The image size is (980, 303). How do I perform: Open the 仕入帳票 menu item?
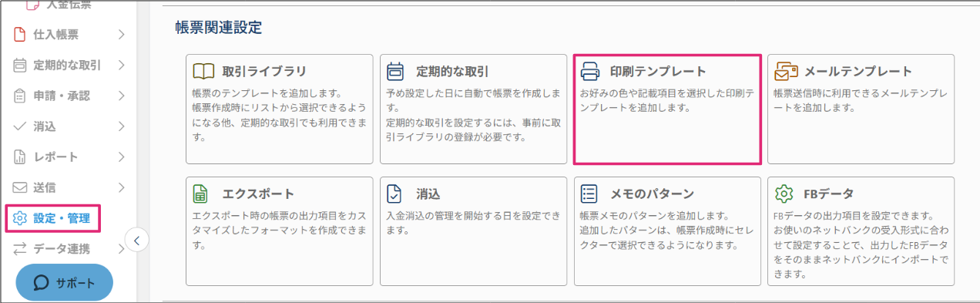point(55,34)
